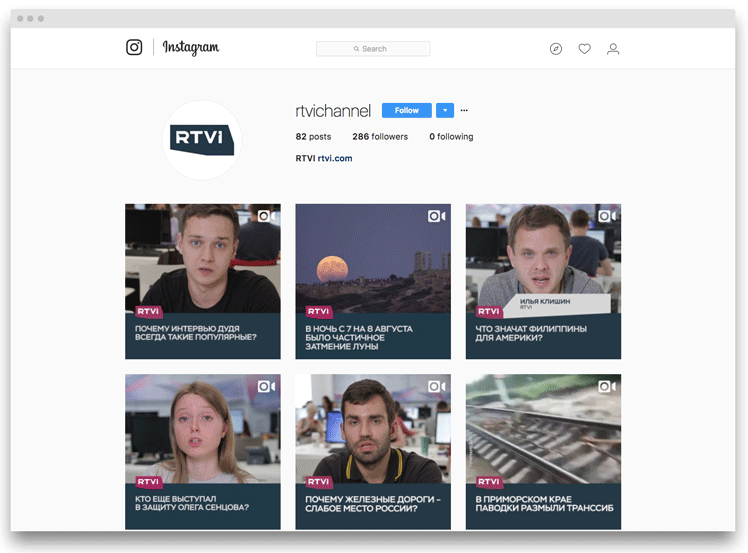The height and width of the screenshot is (553, 748).
Task: Open the three-dot options menu
Action: pos(464,110)
